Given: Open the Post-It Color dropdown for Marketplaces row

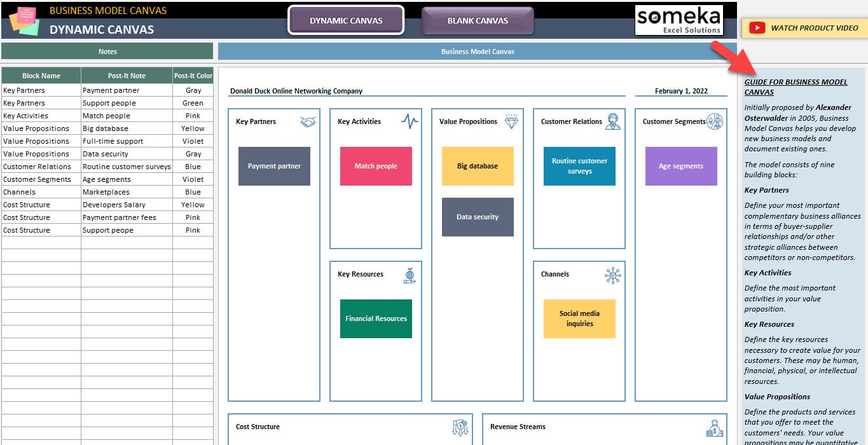Looking at the screenshot, I should pyautogui.click(x=194, y=191).
